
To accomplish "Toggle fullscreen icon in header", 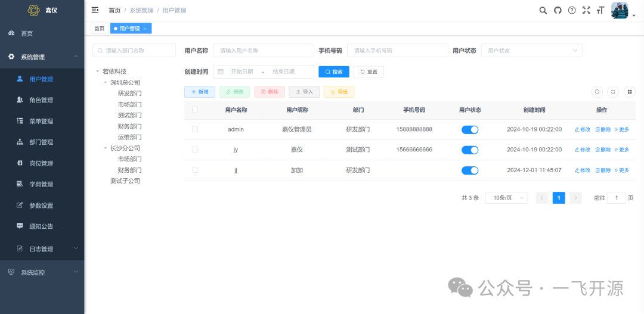I will [586, 11].
